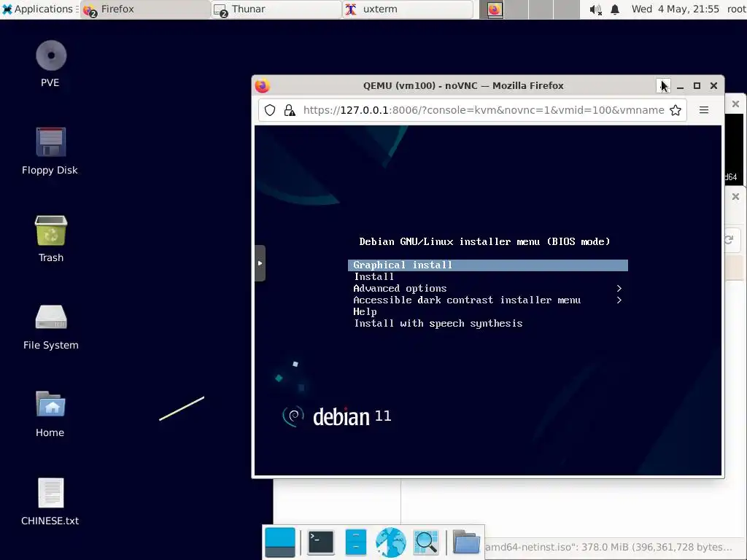The image size is (747, 560).
Task: Select Install in Debian installer menu
Action: pos(374,276)
